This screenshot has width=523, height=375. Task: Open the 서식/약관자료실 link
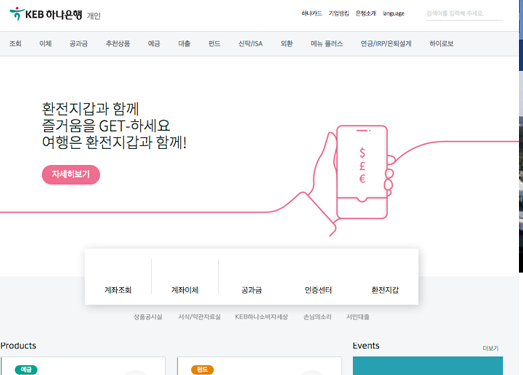pos(199,317)
